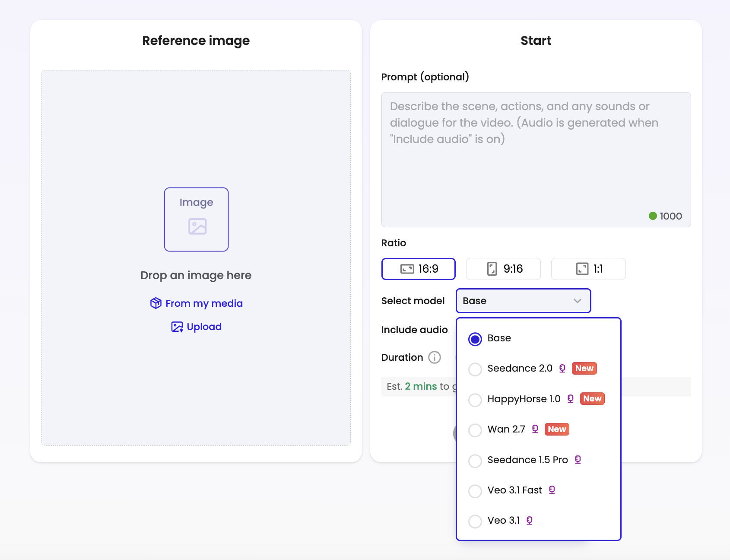
Task: Select the HappyHorse 1.0 radio button
Action: coord(475,400)
